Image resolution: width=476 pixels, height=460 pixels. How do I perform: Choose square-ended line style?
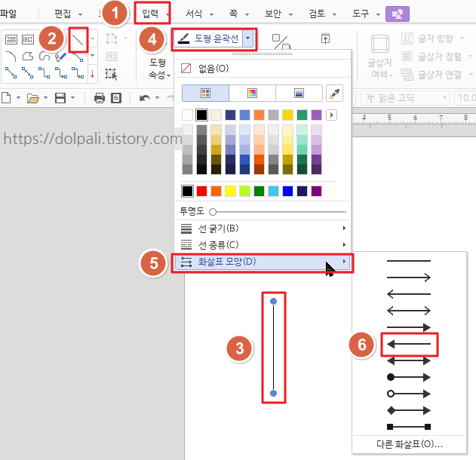coord(409,427)
